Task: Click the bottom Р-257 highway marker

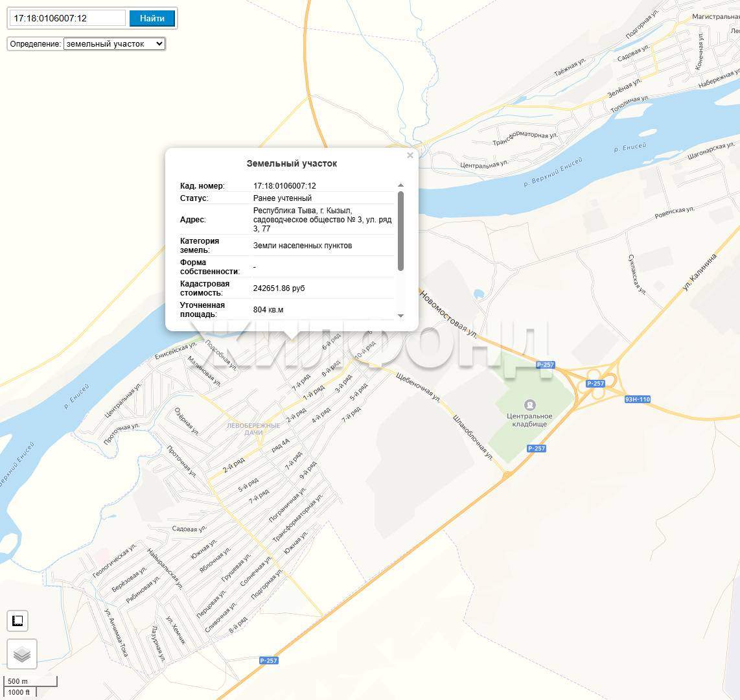Action: [268, 660]
